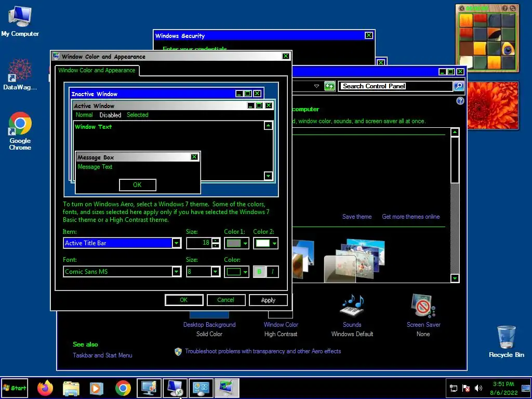Click Normal in the preview menu bar

pos(84,115)
